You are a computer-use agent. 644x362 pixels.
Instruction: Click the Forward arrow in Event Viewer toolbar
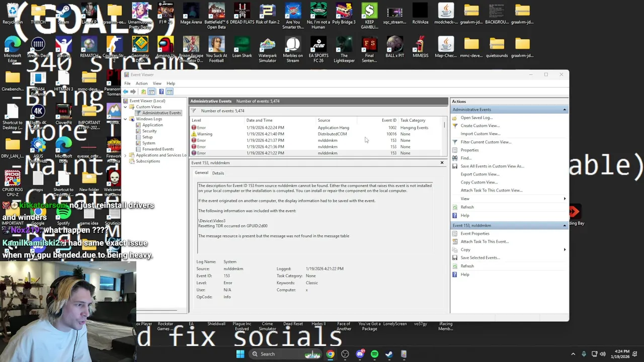(x=133, y=92)
